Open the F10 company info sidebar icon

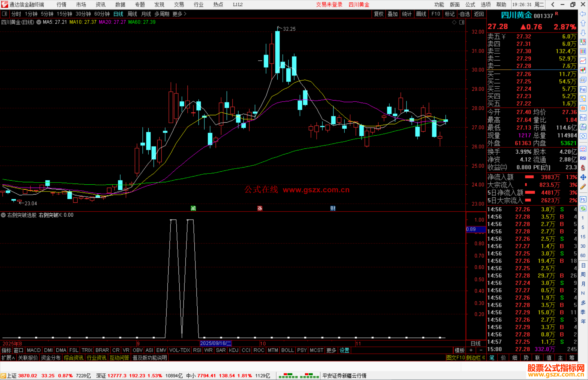583,89
